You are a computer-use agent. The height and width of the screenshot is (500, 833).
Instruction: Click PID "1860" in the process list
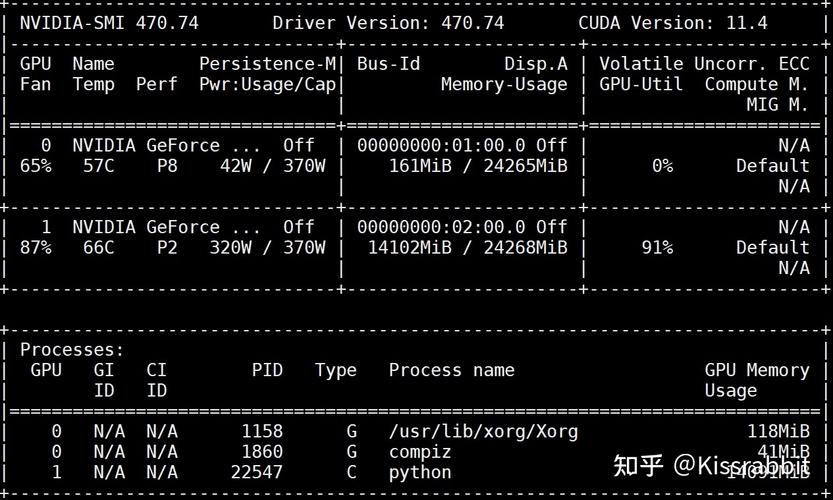point(262,452)
